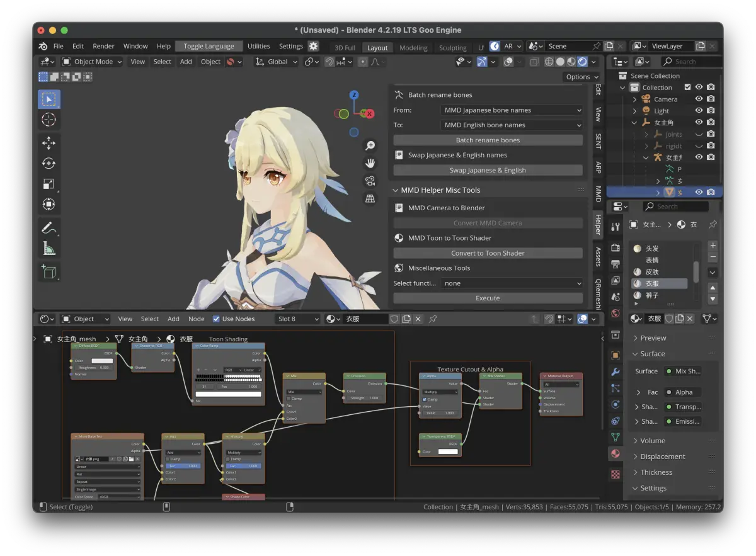Click Batch rename bones button

488,140
